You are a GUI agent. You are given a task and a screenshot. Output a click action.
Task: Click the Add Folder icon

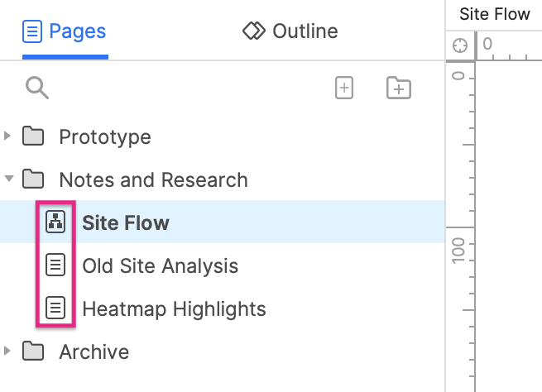399,88
